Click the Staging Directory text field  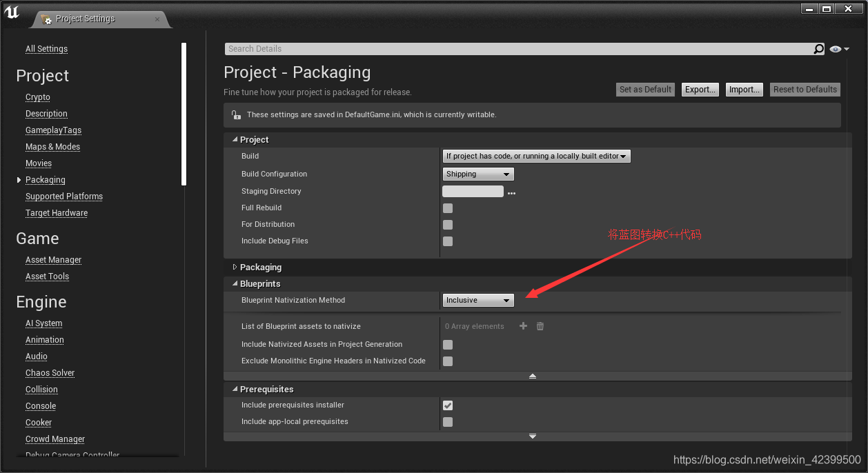click(x=473, y=192)
